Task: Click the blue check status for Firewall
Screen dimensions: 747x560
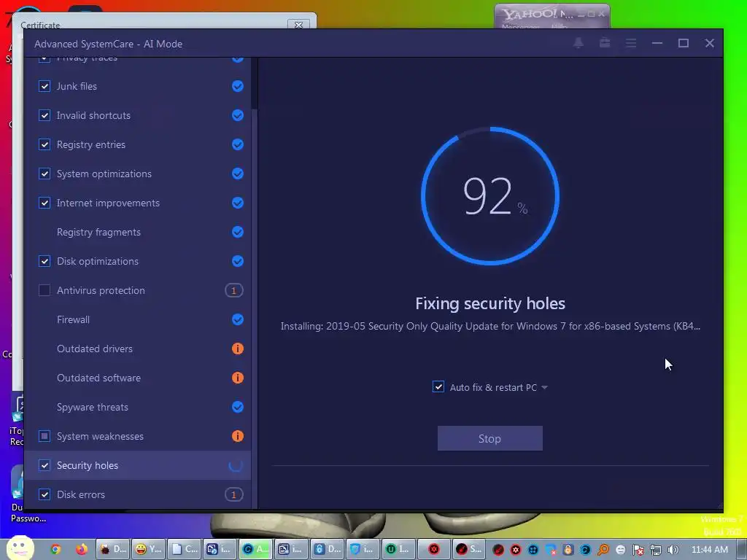Action: (237, 319)
